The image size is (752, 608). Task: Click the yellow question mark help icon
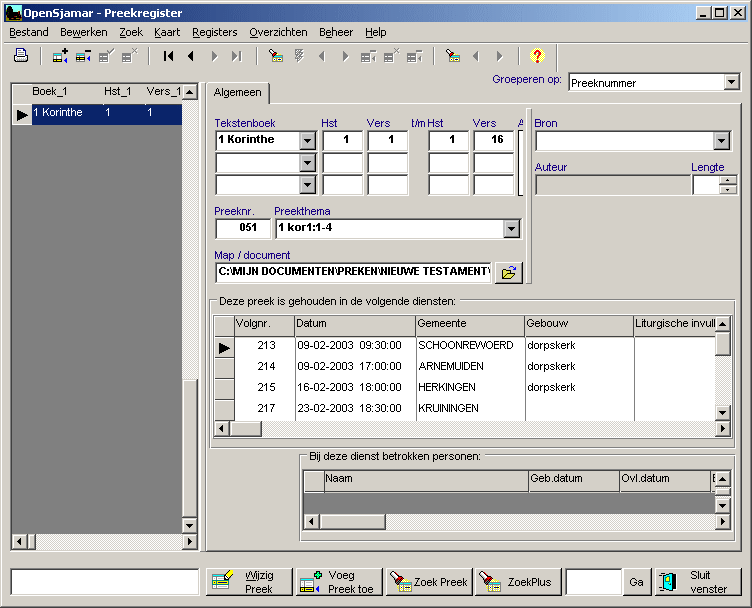click(537, 56)
